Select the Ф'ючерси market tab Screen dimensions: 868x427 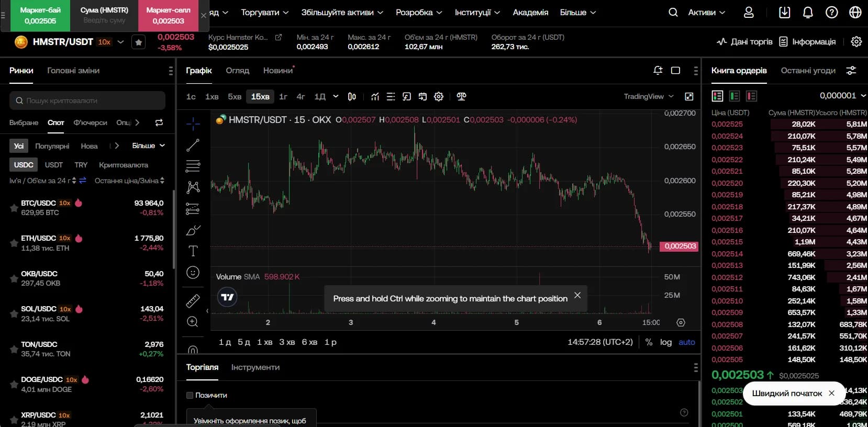[90, 122]
